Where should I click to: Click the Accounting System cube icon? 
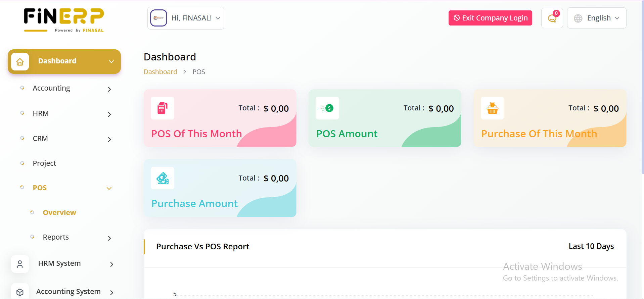pos(20,292)
